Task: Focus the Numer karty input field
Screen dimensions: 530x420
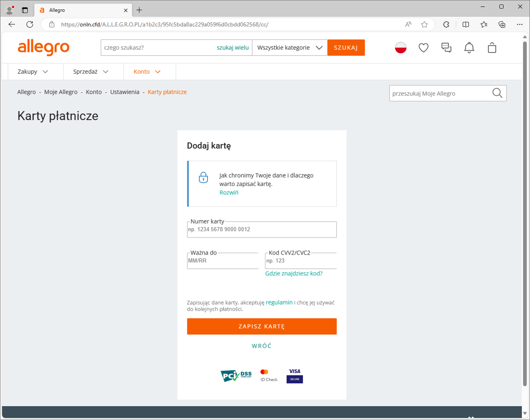Action: point(262,230)
